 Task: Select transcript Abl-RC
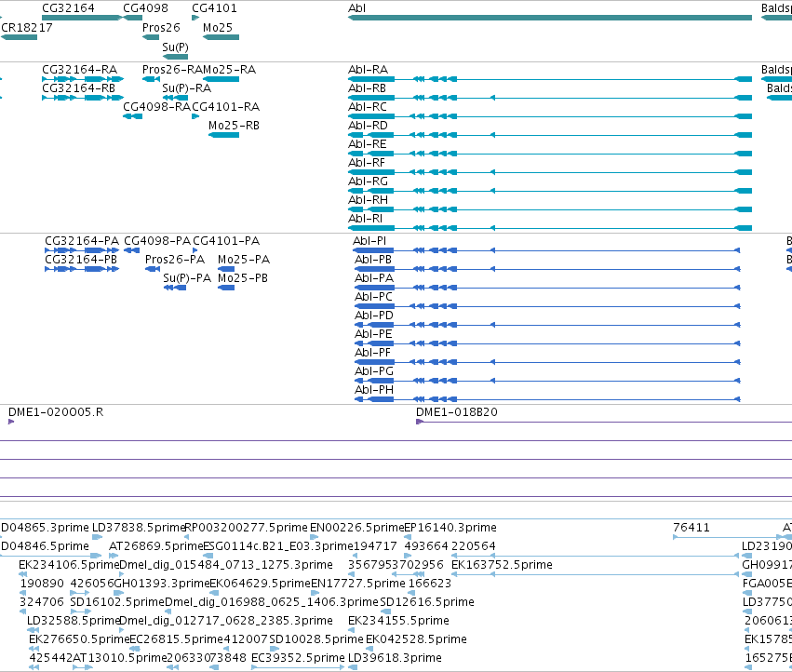pos(368,107)
